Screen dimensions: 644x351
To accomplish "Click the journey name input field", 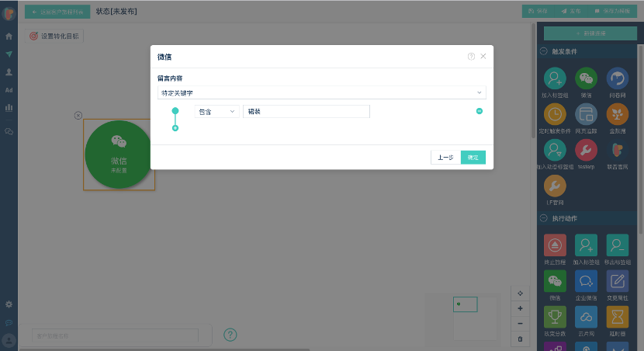I will 115,335.
